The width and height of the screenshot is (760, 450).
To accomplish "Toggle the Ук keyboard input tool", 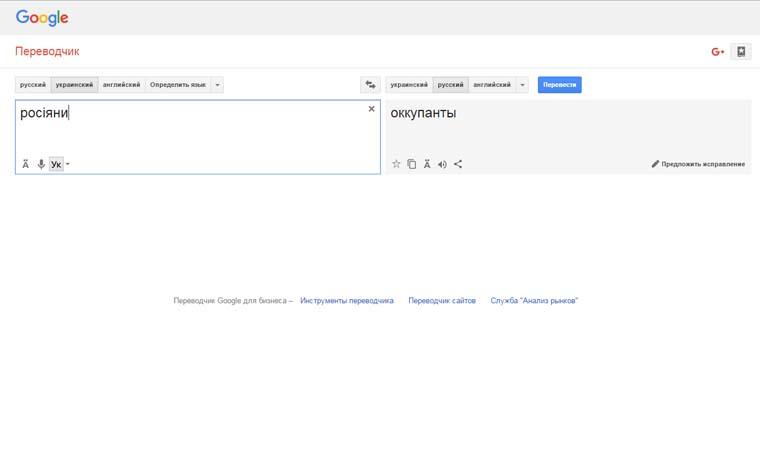I will (x=56, y=164).
